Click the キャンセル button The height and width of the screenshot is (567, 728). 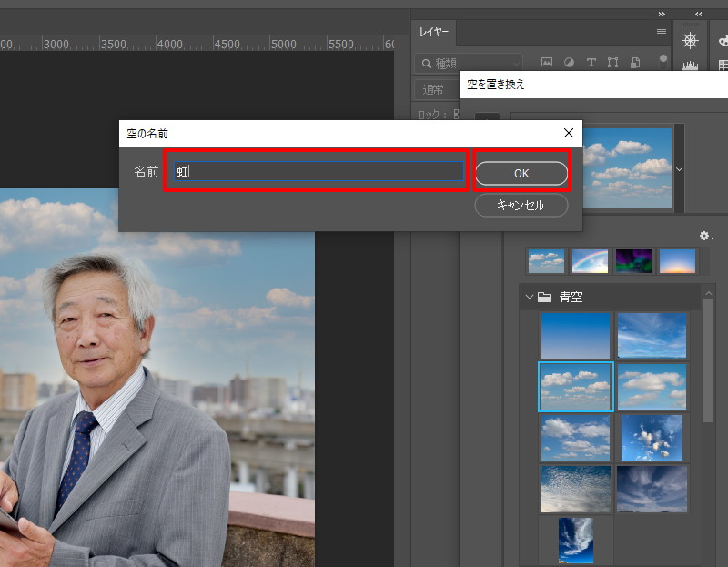point(521,205)
